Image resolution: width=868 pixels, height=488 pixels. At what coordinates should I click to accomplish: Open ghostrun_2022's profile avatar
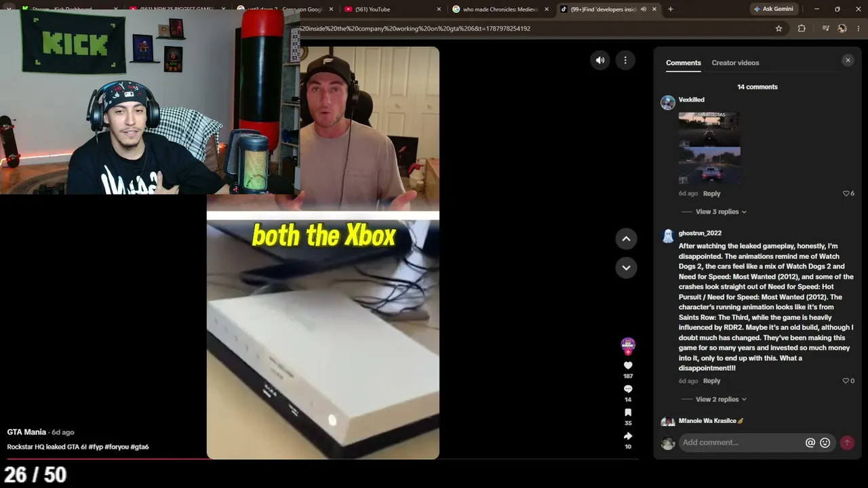click(x=668, y=236)
